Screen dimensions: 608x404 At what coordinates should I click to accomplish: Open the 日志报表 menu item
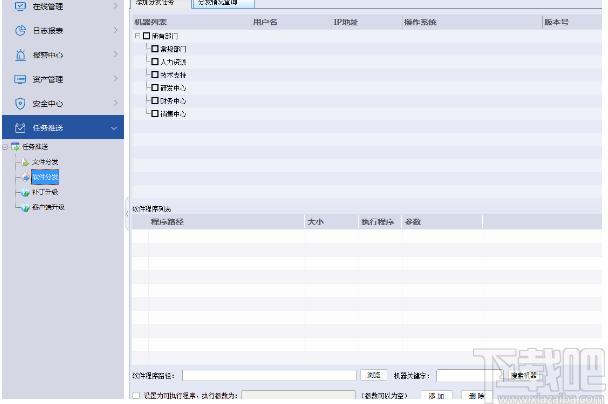click(x=63, y=30)
